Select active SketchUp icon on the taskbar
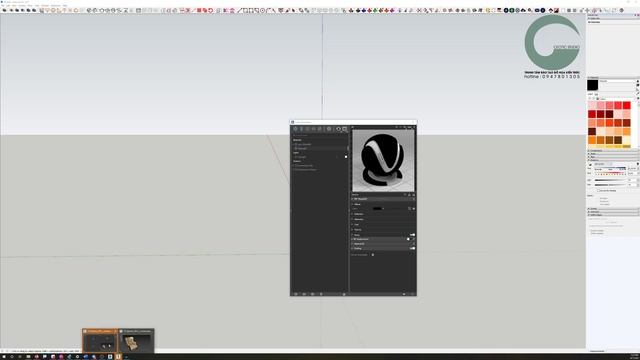Screen dimensions: 640x360 [x=118, y=357]
